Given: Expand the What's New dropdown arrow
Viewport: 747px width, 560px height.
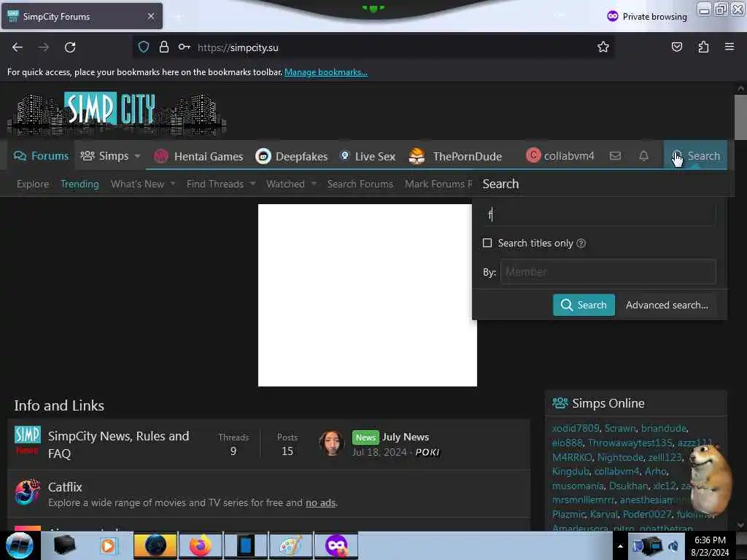Looking at the screenshot, I should click(172, 184).
